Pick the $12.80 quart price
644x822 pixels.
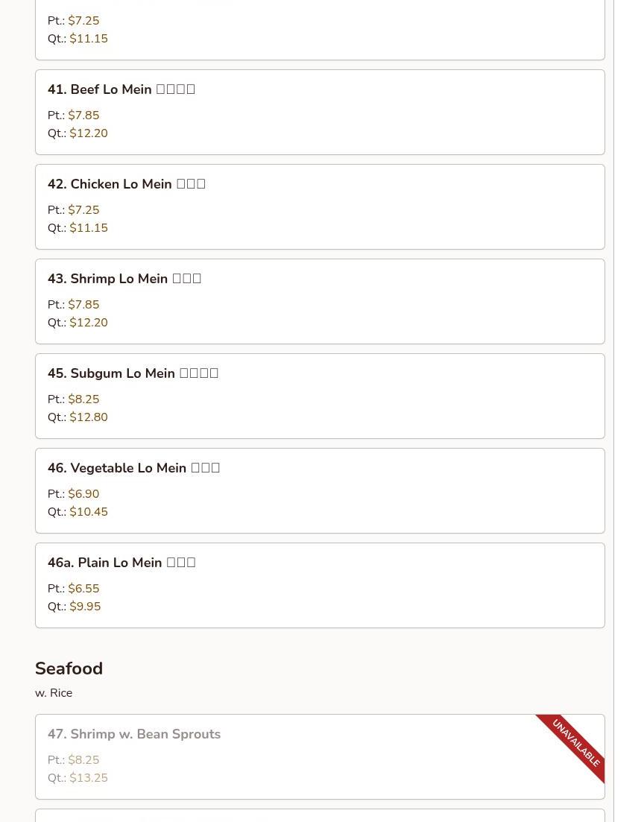pos(89,417)
